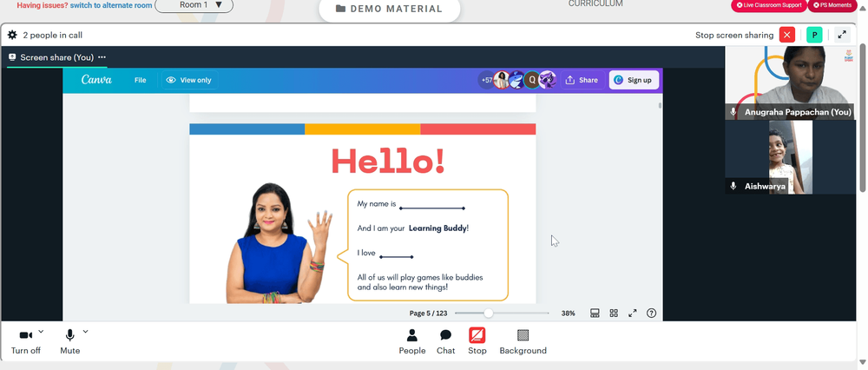
Task: Open Background effects
Action: click(523, 341)
